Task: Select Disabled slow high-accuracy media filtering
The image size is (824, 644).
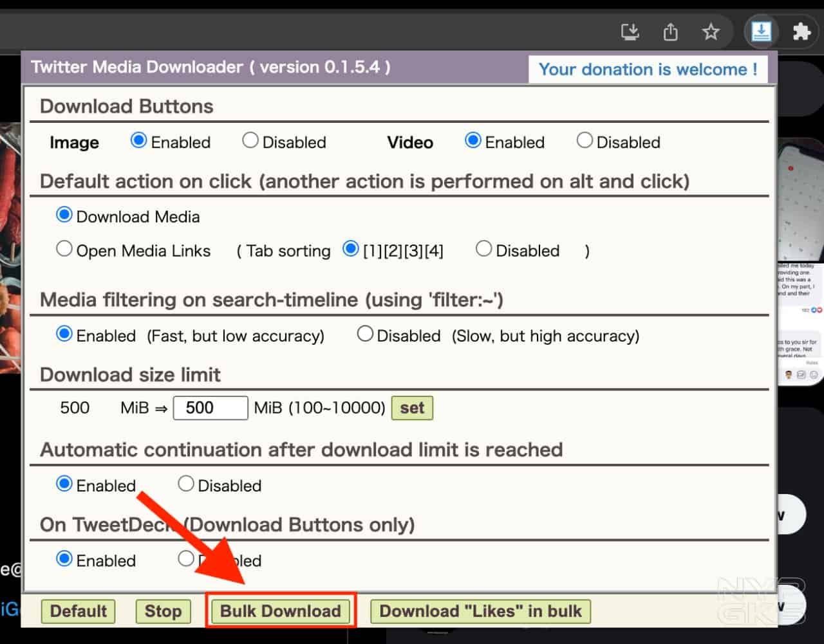Action: click(x=365, y=334)
